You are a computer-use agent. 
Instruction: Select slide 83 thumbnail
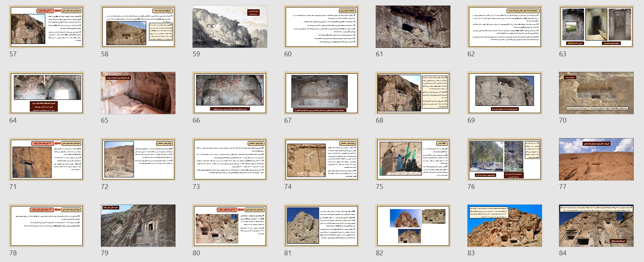[x=504, y=225]
